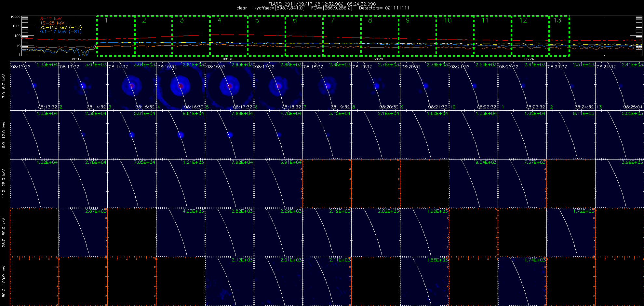Click the 3.0-6.0 keV row label

pyautogui.click(x=4, y=86)
